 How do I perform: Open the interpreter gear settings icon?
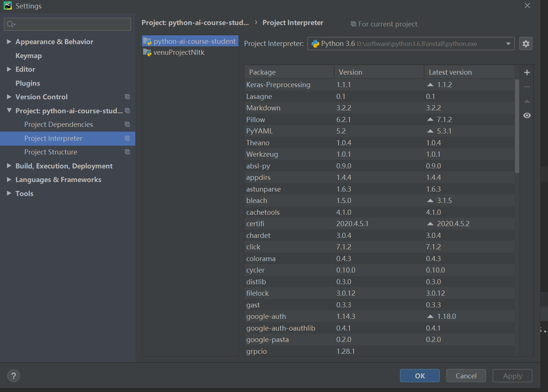526,44
